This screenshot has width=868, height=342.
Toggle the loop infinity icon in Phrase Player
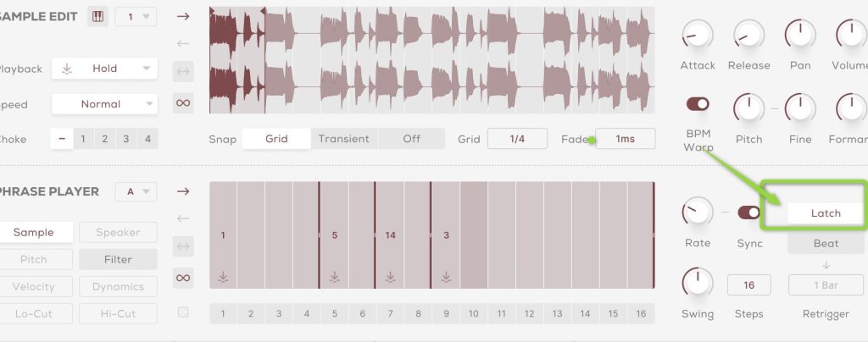(183, 277)
